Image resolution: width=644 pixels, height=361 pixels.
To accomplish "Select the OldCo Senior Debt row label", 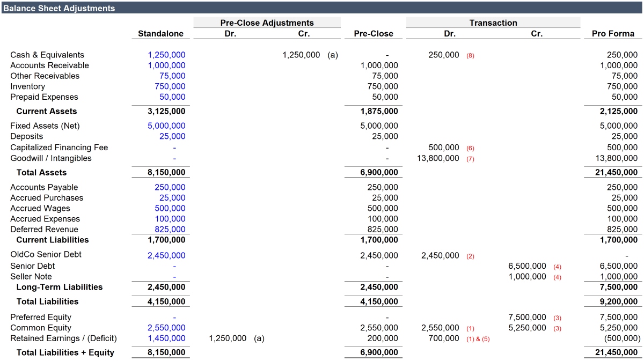I will coord(46,254).
